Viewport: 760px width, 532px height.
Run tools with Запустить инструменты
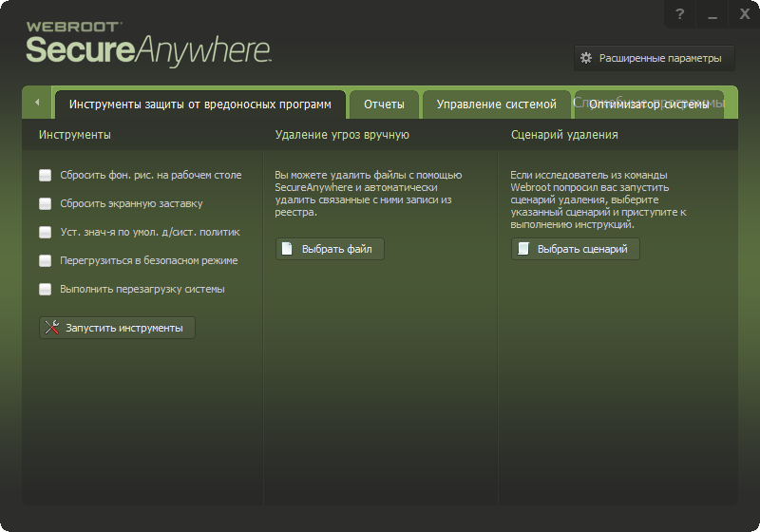117,328
